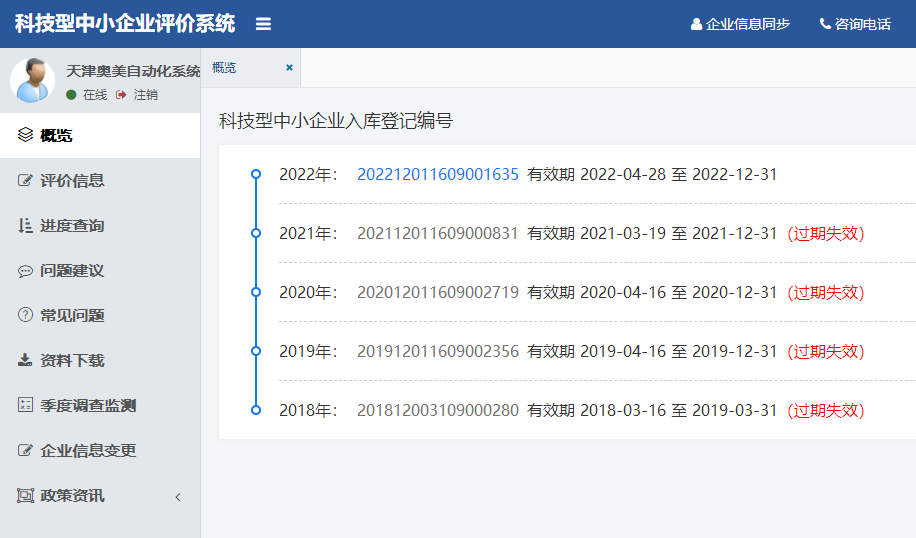Toggle sidebar with the hamburger menu icon
The height and width of the screenshot is (538, 916).
(263, 24)
